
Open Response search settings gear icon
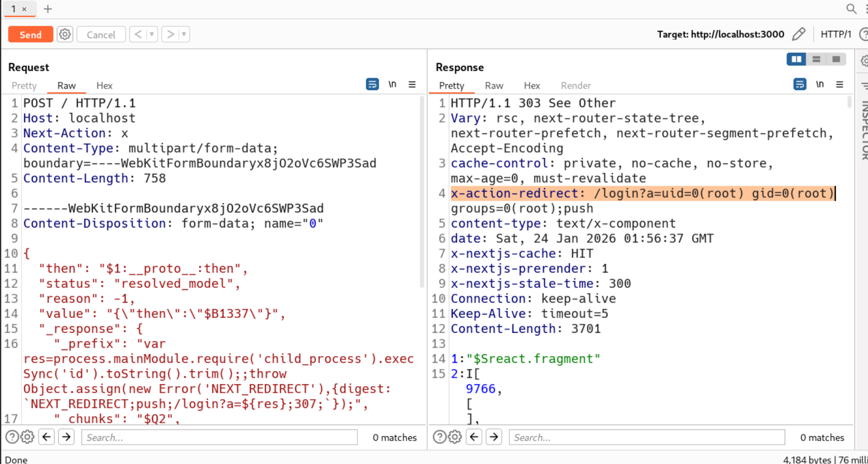click(455, 437)
